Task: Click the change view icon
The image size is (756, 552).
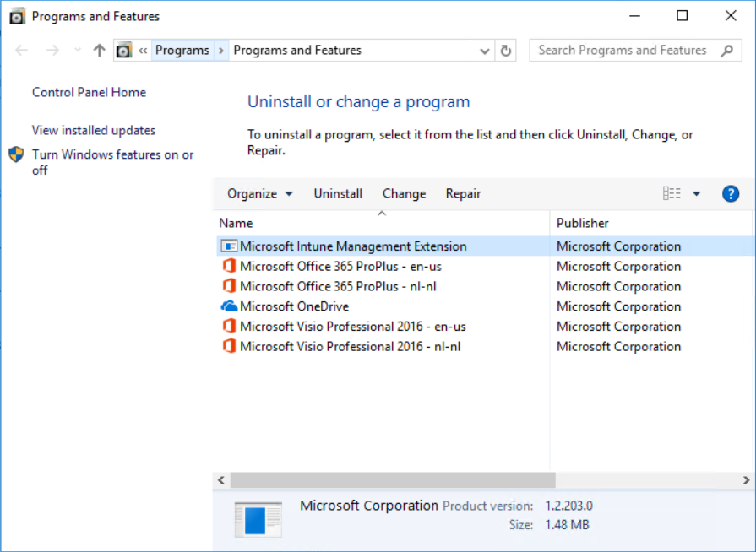Action: (x=672, y=193)
